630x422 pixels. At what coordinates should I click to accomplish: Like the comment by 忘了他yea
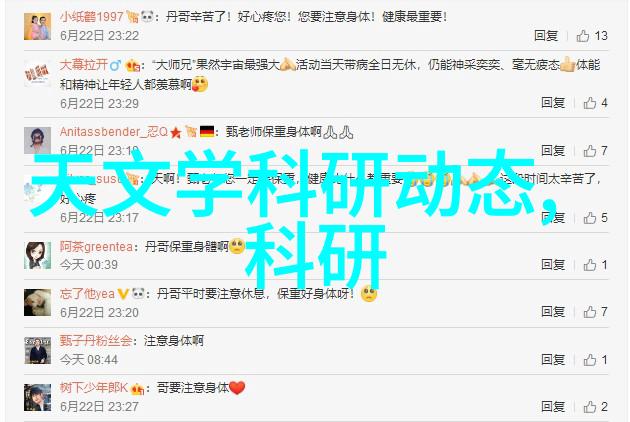(x=589, y=311)
